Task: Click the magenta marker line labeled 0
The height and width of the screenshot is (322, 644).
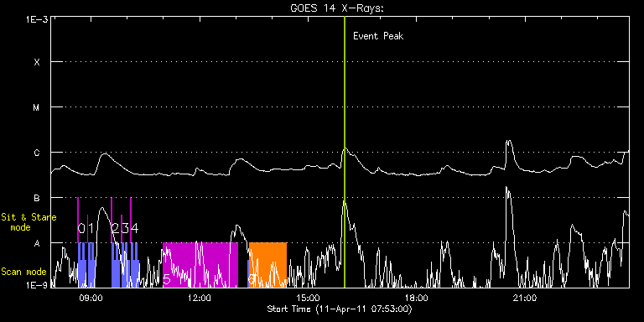Action: (78, 221)
